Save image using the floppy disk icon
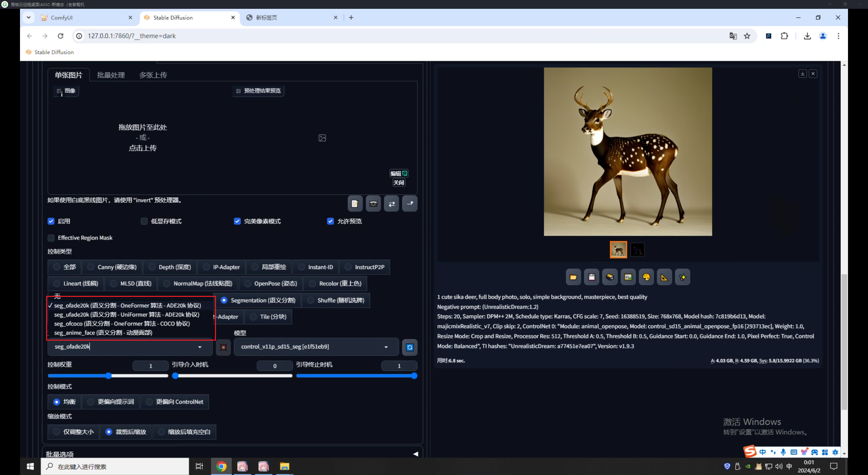Image resolution: width=868 pixels, height=475 pixels. click(592, 277)
